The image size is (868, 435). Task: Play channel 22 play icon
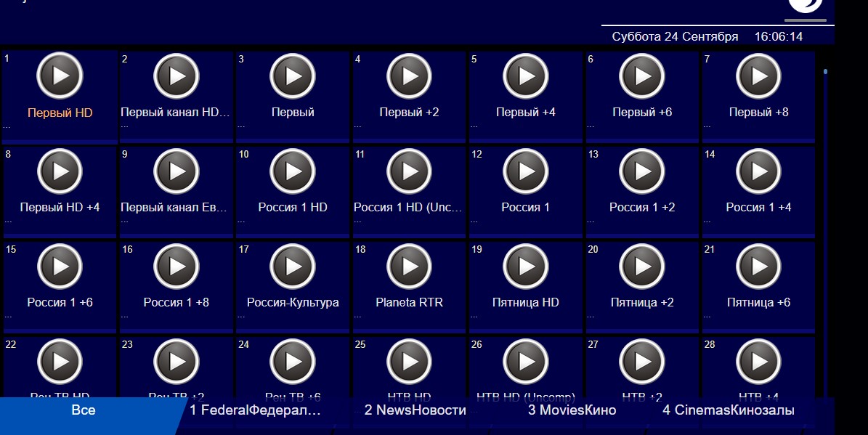(x=60, y=362)
